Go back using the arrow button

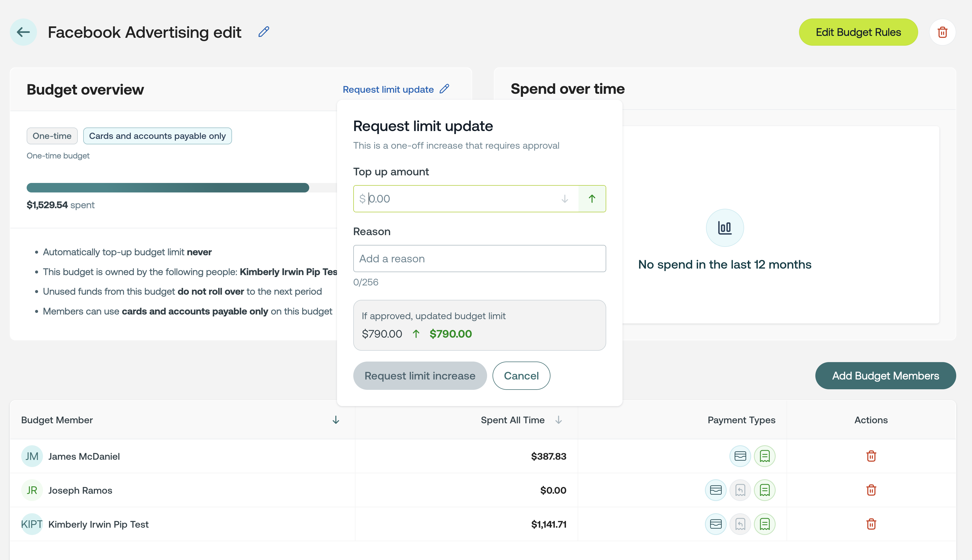pos(23,32)
